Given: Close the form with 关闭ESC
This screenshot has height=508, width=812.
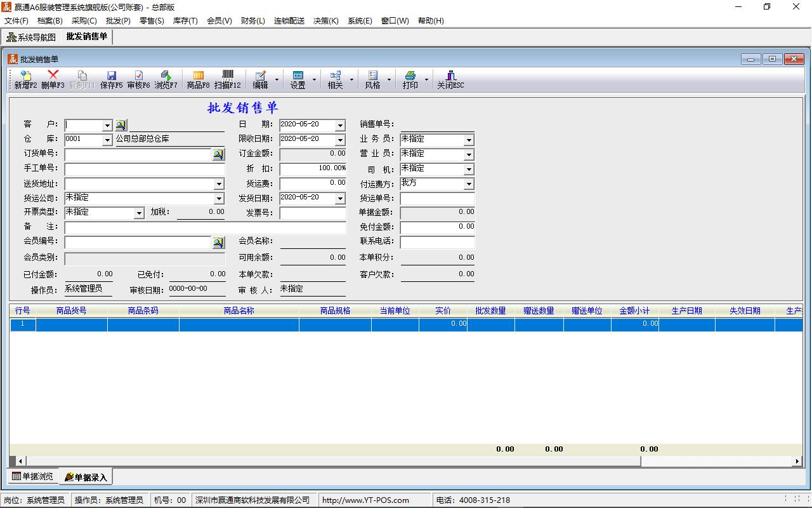Looking at the screenshot, I should (x=450, y=79).
